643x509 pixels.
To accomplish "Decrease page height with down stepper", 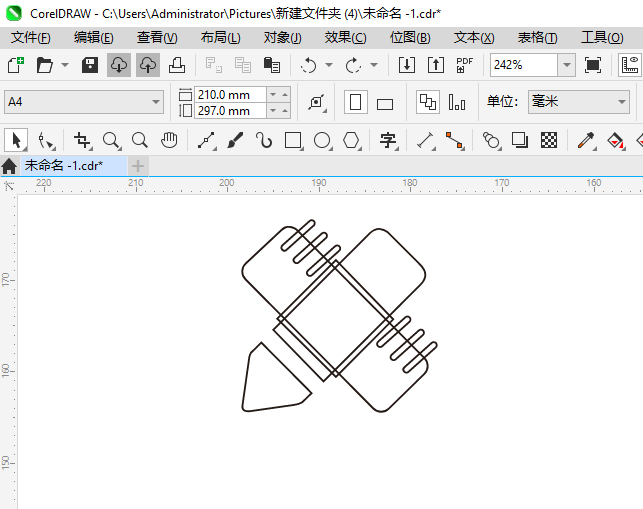I will coord(273,111).
